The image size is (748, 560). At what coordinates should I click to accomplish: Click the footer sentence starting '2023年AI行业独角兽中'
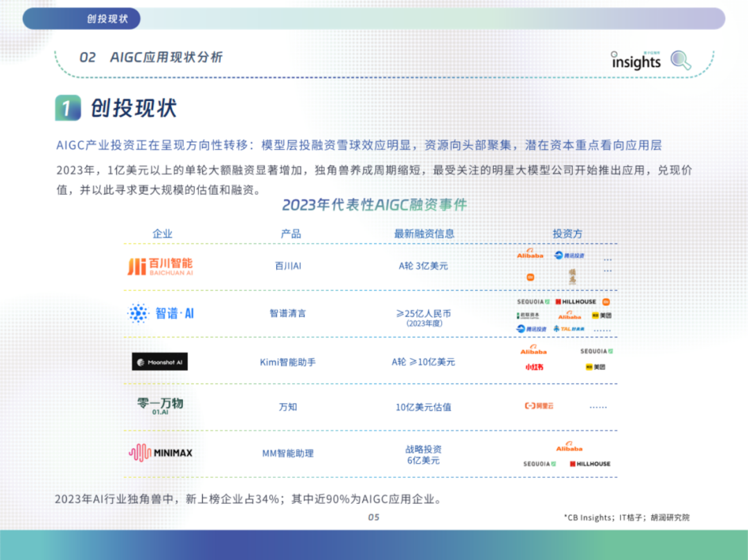click(248, 499)
